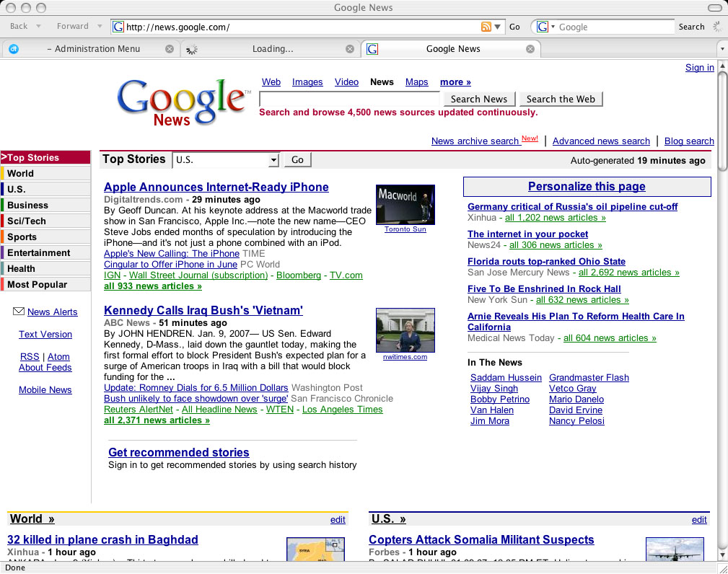Open the Text Version link
Image resolution: width=728 pixels, height=574 pixels.
pyautogui.click(x=45, y=334)
